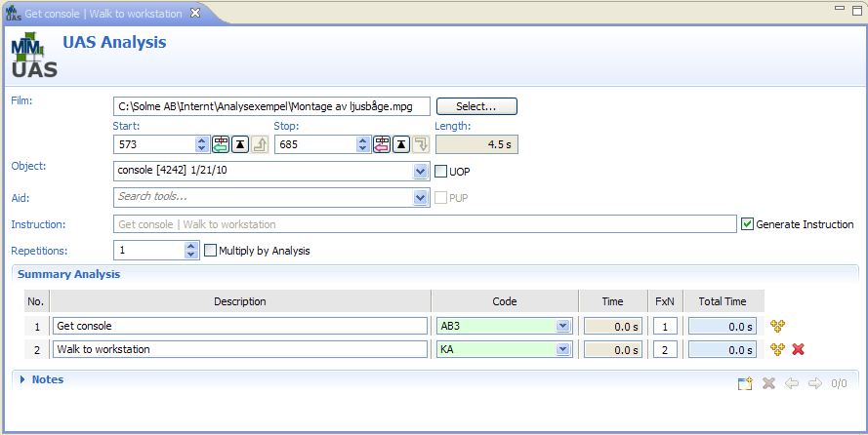Enable the UOP checkbox
The width and height of the screenshot is (868, 435).
pos(440,172)
